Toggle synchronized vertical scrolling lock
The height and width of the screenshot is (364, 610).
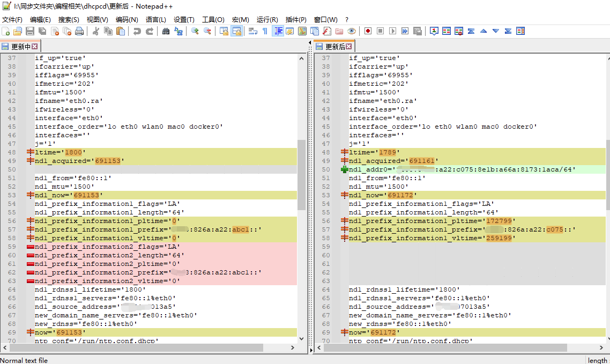[224, 31]
